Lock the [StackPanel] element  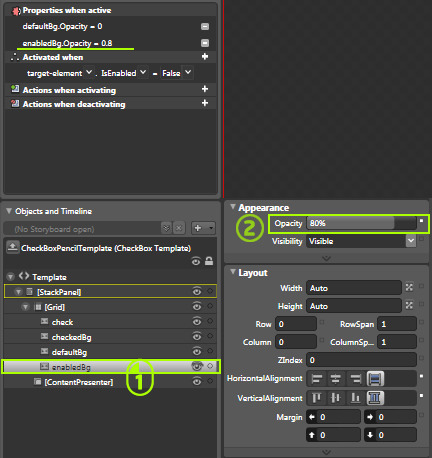[210, 291]
